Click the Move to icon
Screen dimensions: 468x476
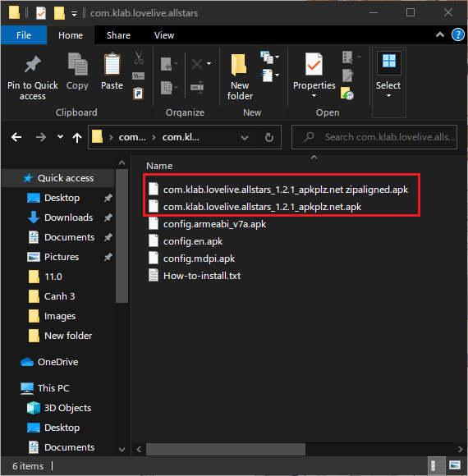167,64
